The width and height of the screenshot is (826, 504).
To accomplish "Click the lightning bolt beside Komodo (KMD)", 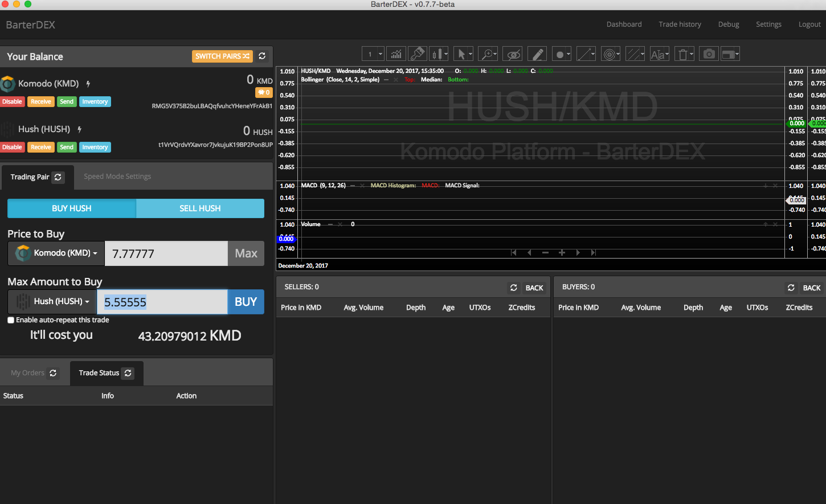I will (x=88, y=84).
